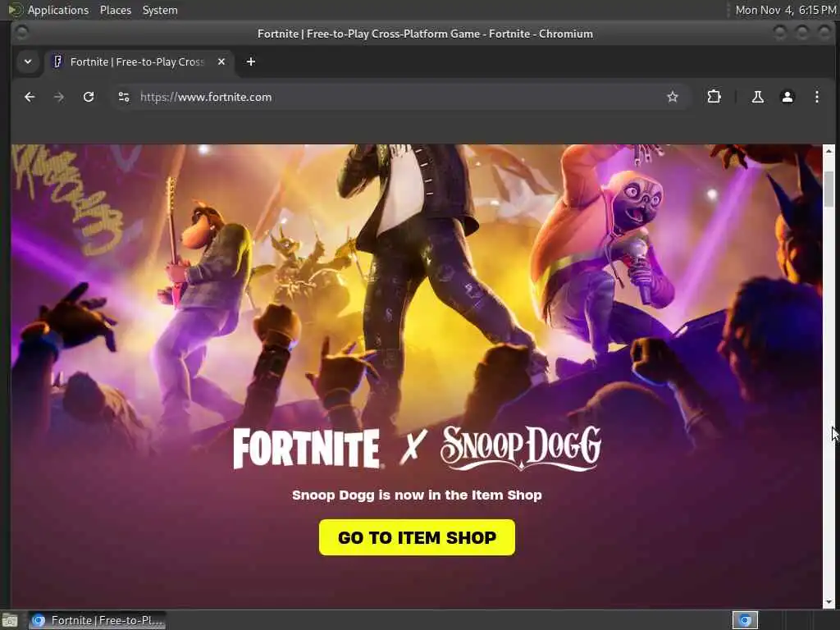
Task: Click the Snoop Dogg logo
Action: tap(521, 448)
